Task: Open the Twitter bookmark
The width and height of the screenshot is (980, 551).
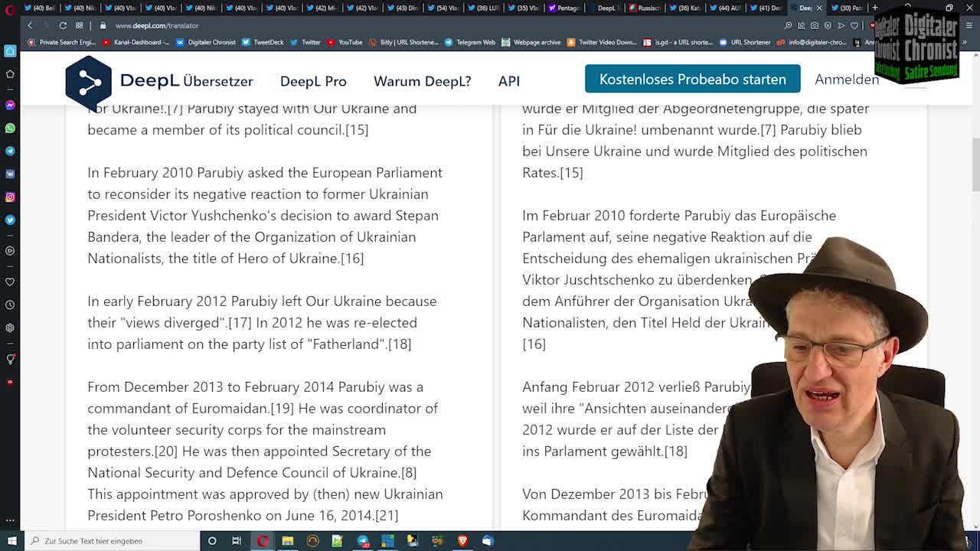Action: point(306,42)
